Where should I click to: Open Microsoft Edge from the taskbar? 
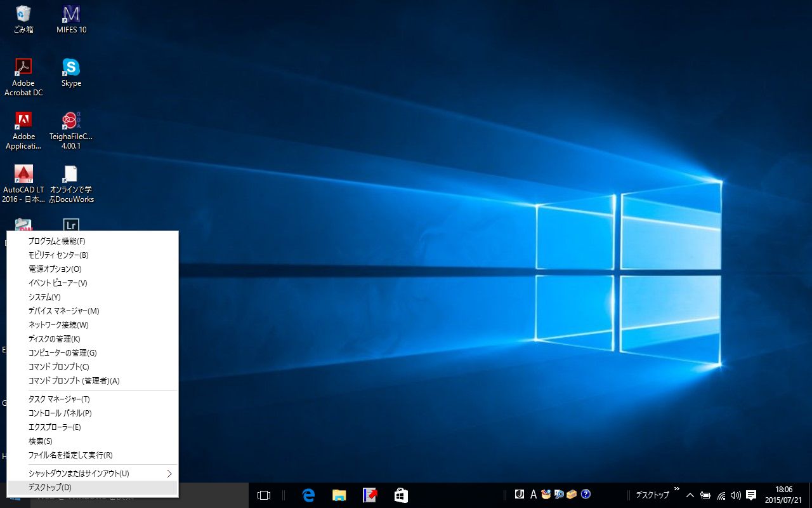309,495
